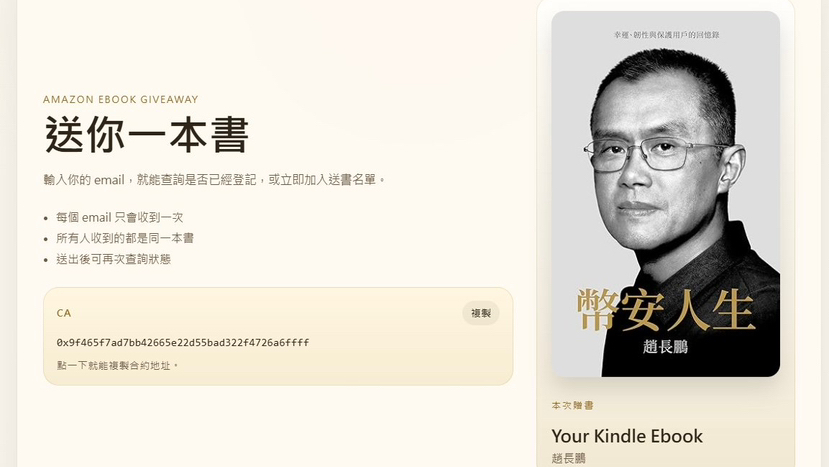Click the AMAZON EBOOK GIVEAWAY caption

121,99
